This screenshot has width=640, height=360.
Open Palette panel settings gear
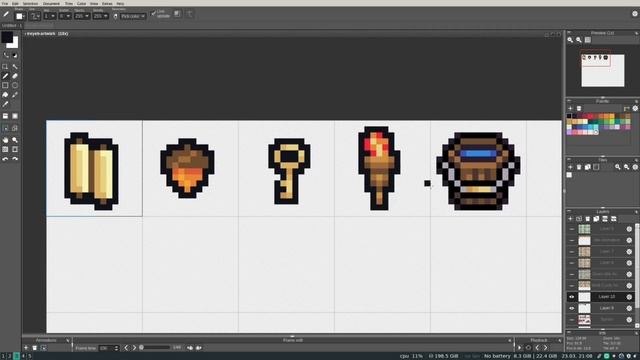(635, 109)
